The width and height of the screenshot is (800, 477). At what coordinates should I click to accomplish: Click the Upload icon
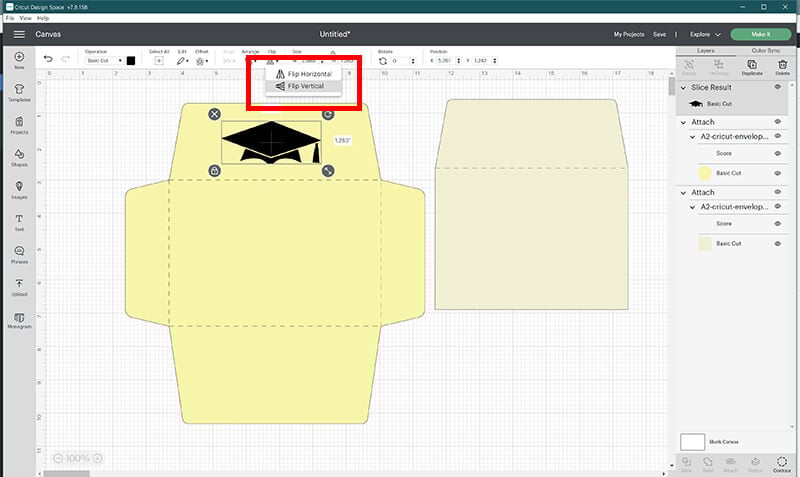(19, 287)
